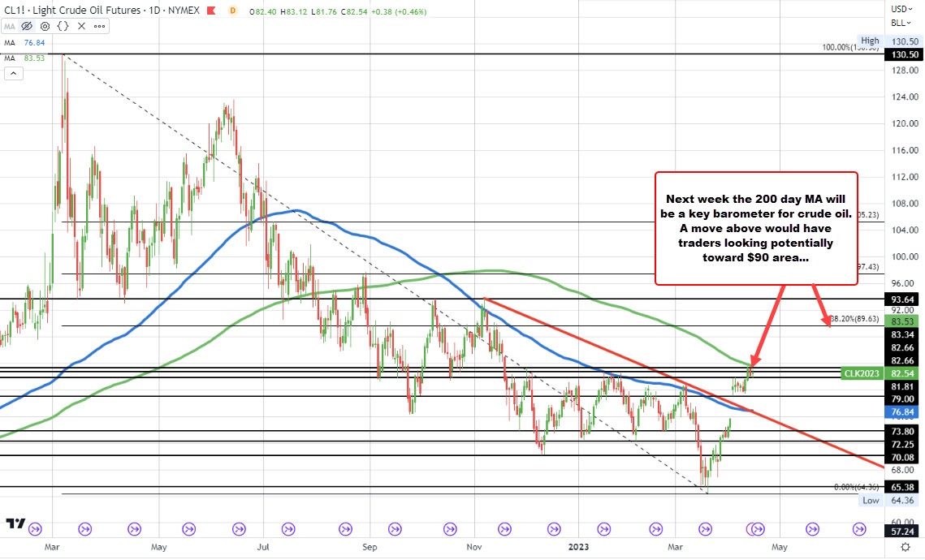Open the CL1! Light Crude Oil Futures symbol title

[x=72, y=11]
